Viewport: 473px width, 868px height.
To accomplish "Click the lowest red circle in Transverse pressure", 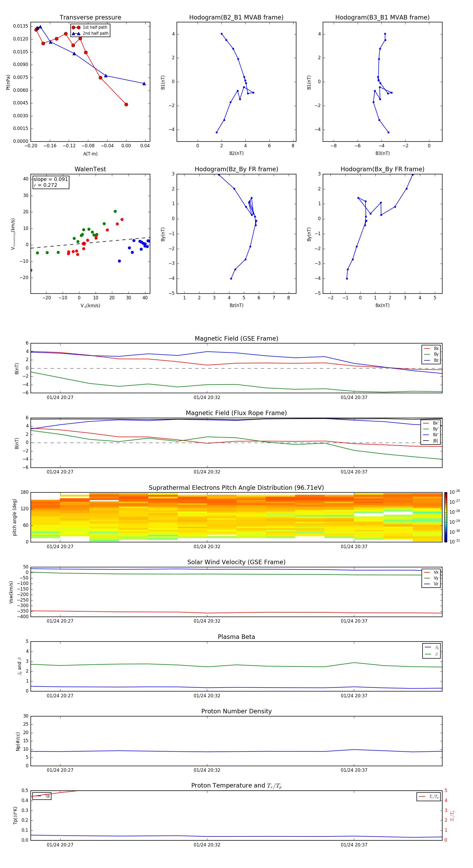I will click(126, 104).
